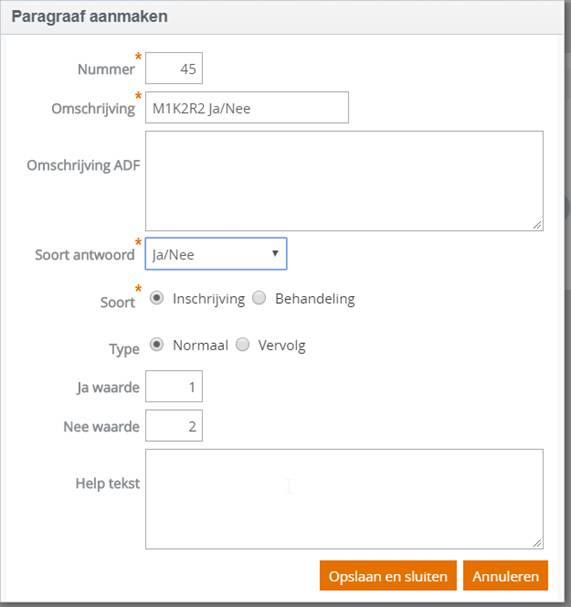Click the Omschrijving ADF resize handle
This screenshot has width=571, height=607.
tap(538, 225)
